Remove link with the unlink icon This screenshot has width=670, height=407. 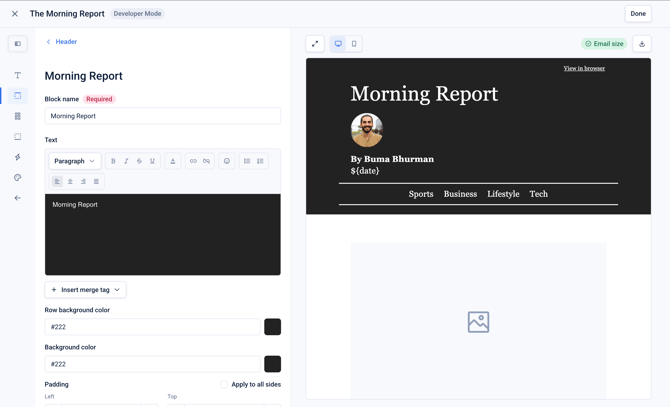click(x=206, y=161)
